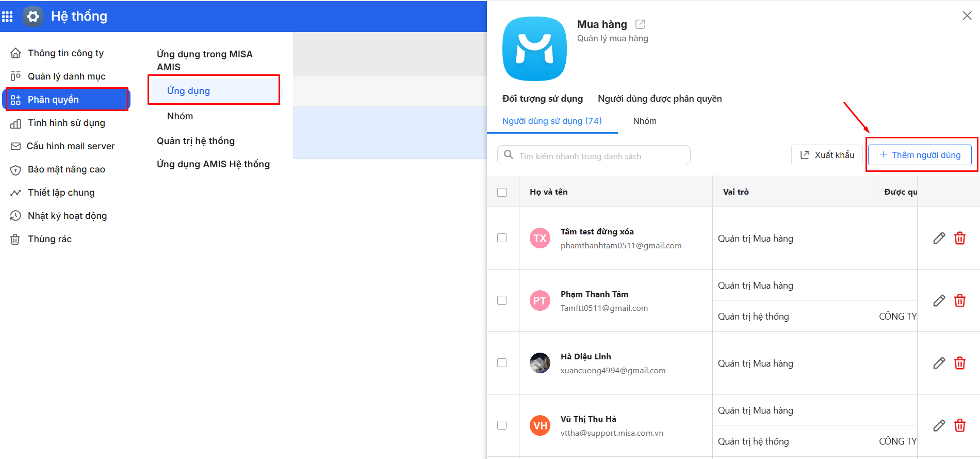The width and height of the screenshot is (980, 459).
Task: Check the box for Hà Diệu Linh
Action: [502, 363]
